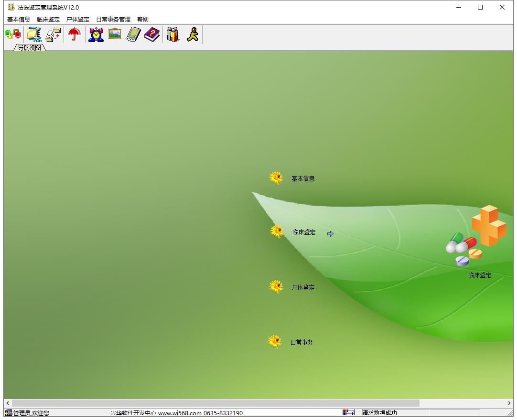Click the framed picture toolbar icon
The height and width of the screenshot is (420, 517).
115,33
